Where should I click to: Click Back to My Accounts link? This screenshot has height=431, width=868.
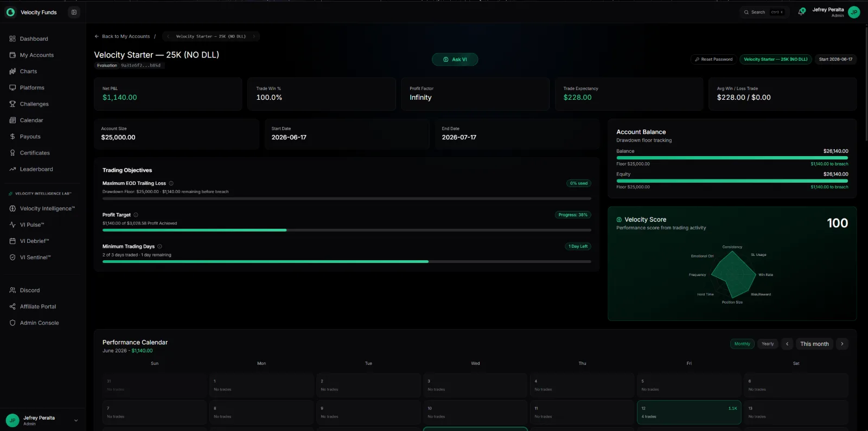click(x=122, y=36)
